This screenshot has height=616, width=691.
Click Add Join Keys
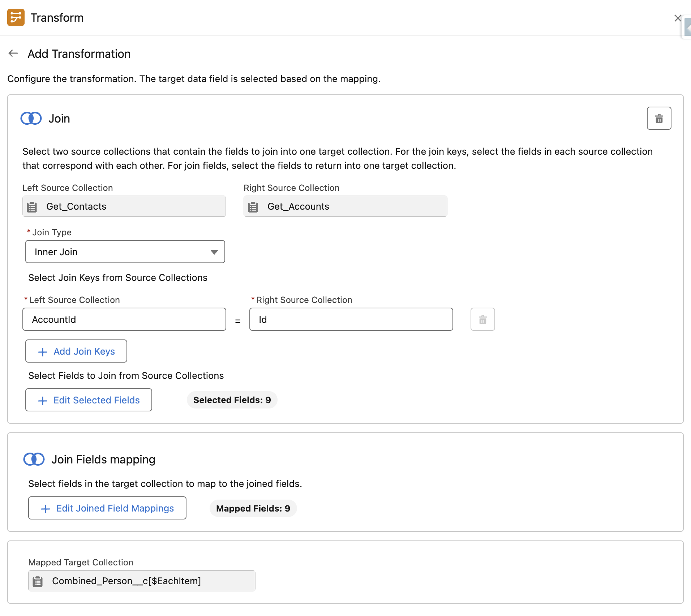[x=76, y=351]
